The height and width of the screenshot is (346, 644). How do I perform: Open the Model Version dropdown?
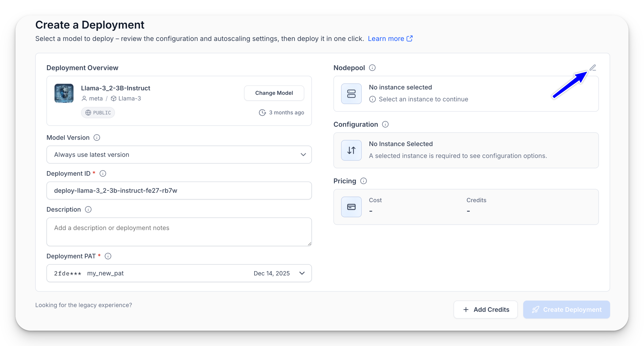pyautogui.click(x=179, y=154)
